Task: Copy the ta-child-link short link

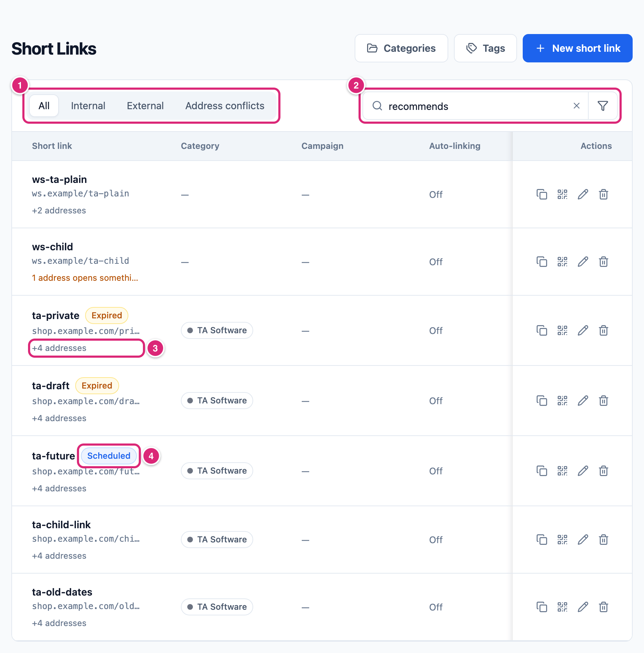Action: [x=542, y=540]
